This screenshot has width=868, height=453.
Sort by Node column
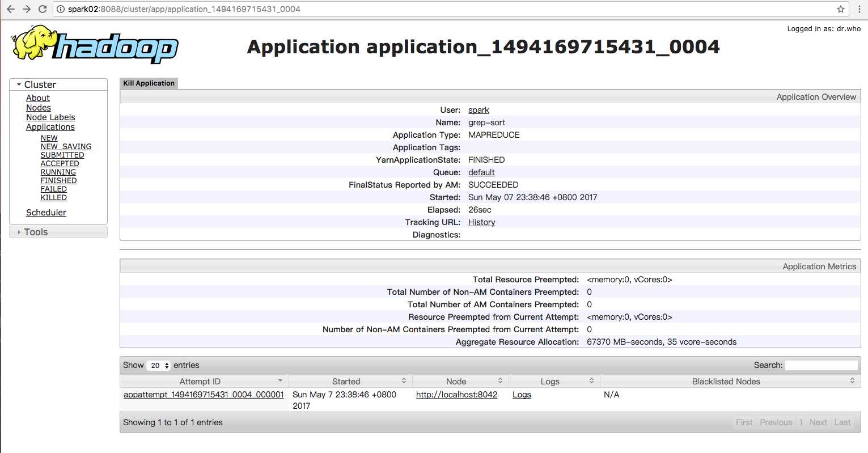point(460,382)
